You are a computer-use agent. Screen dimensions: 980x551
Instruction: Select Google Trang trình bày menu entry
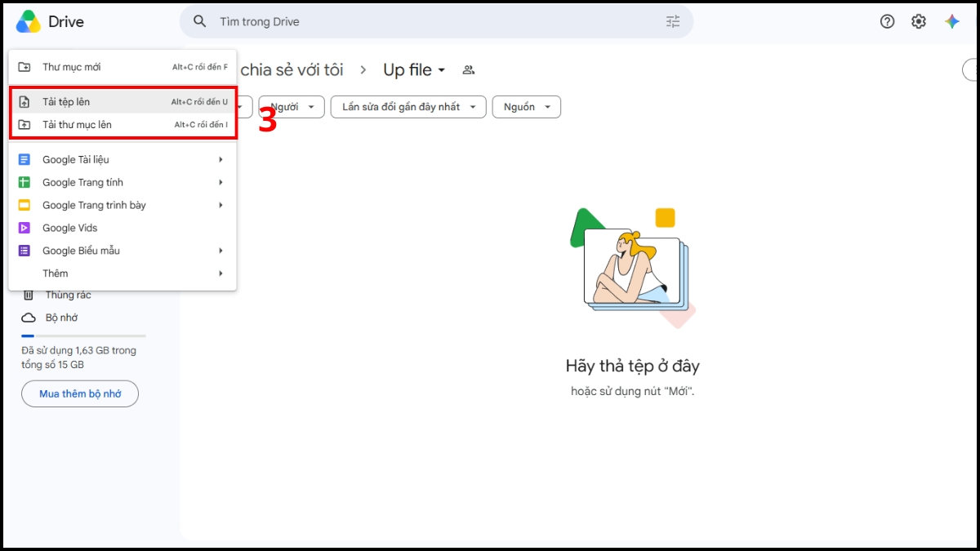[x=122, y=206]
